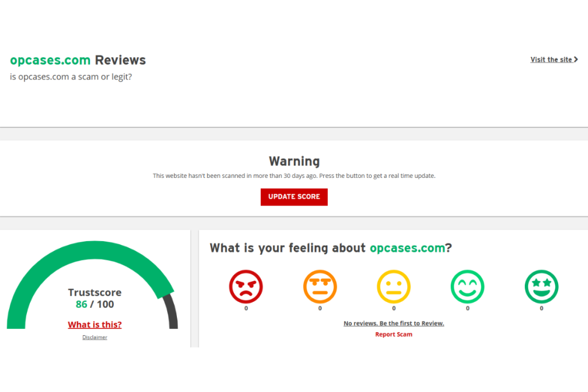Open the Disclaimer link
Screen dimensions: 588x392
click(95, 337)
